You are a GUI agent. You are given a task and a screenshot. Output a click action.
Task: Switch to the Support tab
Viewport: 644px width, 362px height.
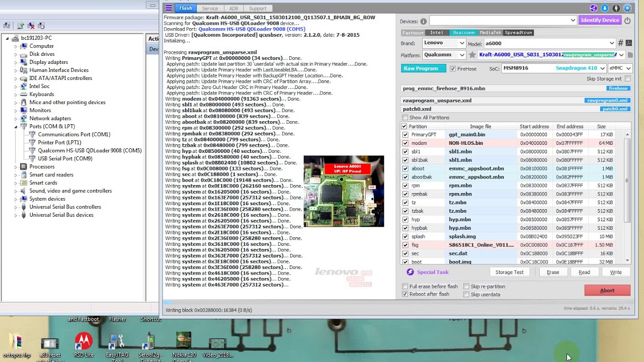[258, 8]
